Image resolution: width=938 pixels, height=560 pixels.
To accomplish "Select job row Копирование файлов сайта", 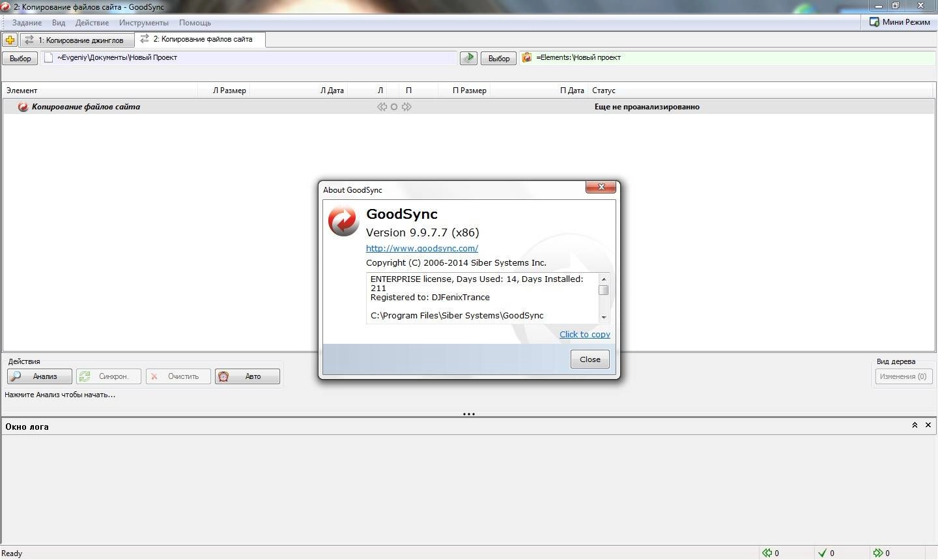I will point(468,107).
